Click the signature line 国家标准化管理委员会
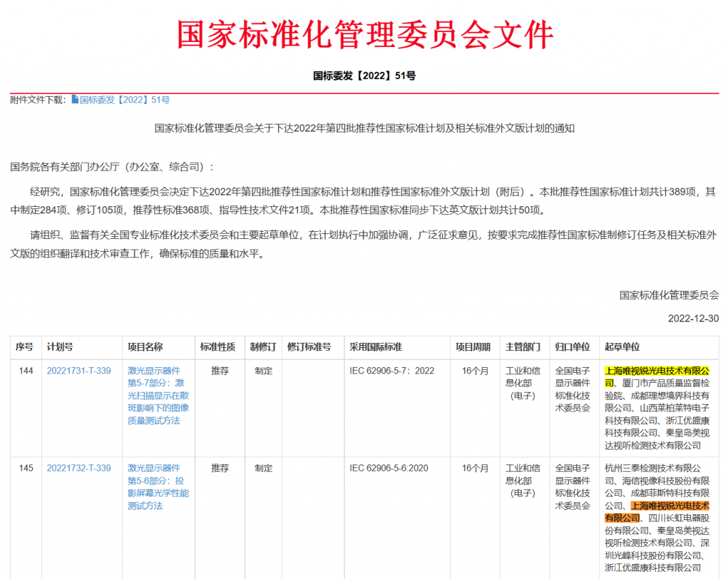This screenshot has width=728, height=579. (669, 295)
